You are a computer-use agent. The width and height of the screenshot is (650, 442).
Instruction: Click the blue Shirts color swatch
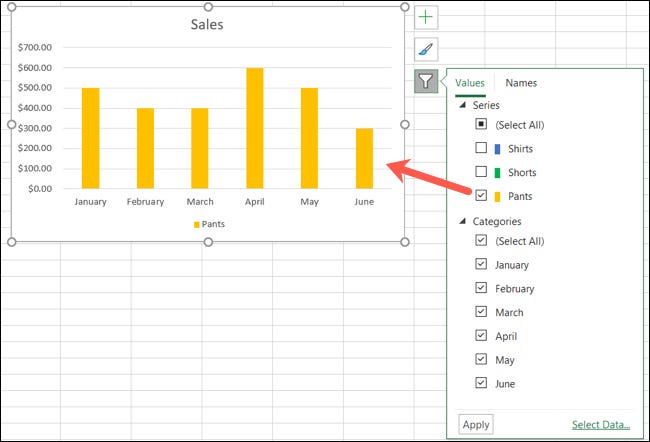[x=497, y=148]
